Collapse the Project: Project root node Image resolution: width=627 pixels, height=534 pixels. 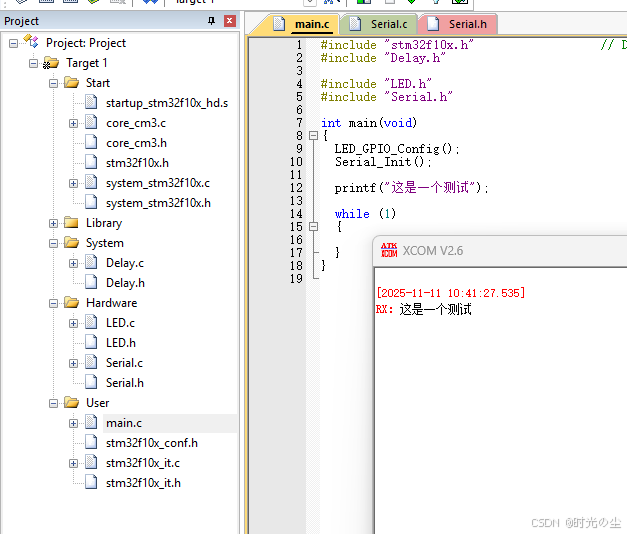pyautogui.click(x=13, y=43)
